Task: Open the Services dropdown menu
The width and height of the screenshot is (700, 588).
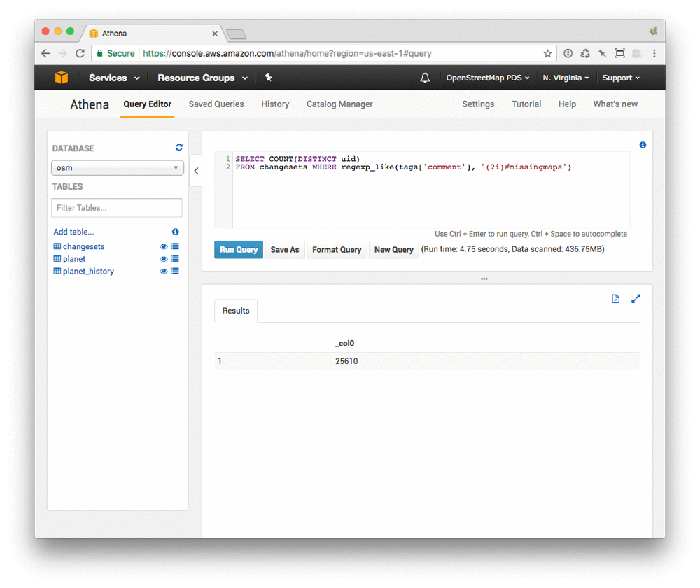Action: tap(114, 78)
